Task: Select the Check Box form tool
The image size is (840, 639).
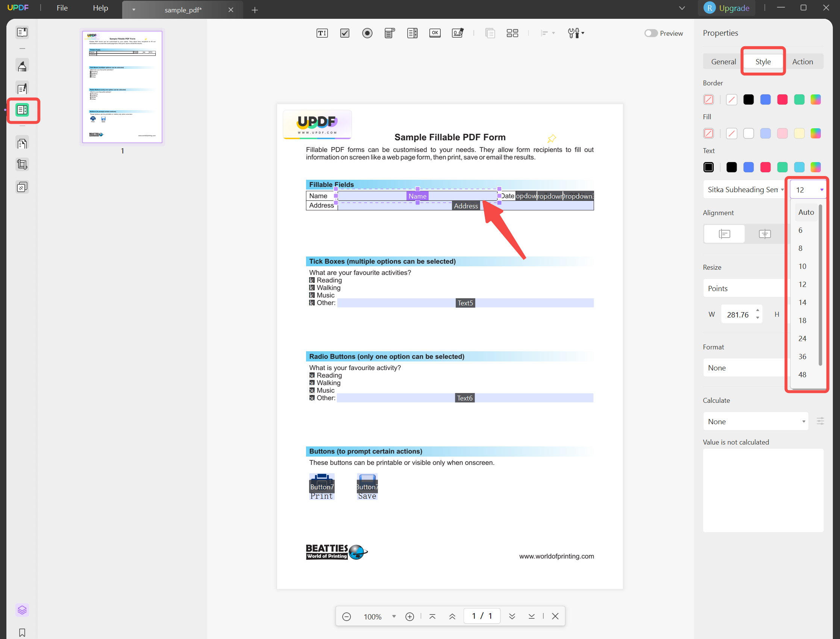Action: (x=344, y=33)
